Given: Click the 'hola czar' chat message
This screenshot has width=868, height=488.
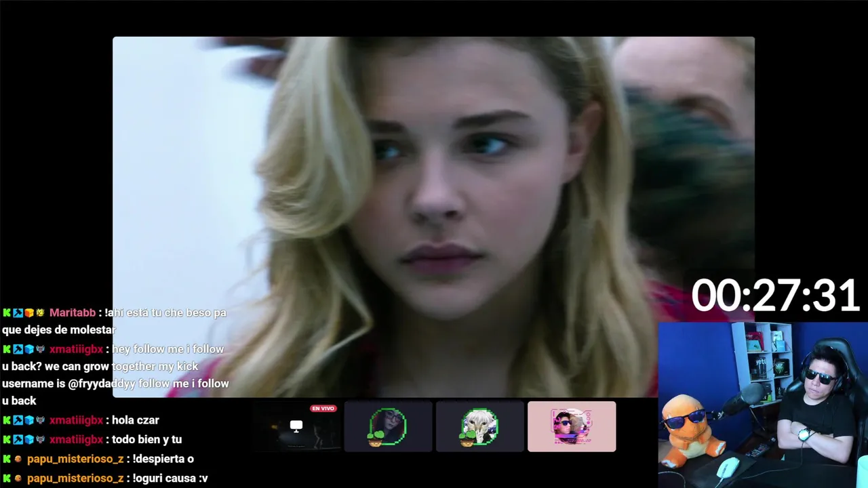Looking at the screenshot, I should [x=136, y=420].
